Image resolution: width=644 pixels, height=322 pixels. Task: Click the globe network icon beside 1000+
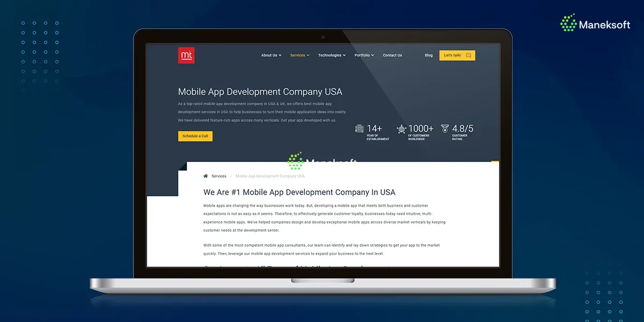click(401, 129)
